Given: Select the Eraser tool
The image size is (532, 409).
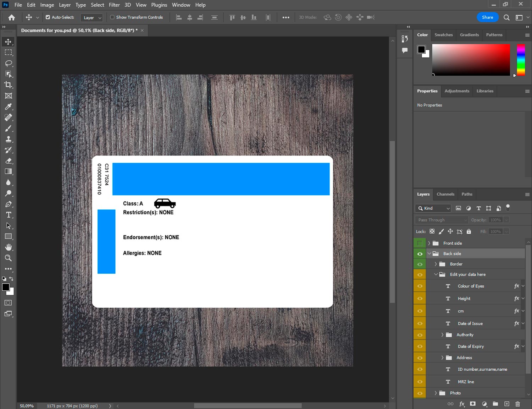Looking at the screenshot, I should pos(9,161).
